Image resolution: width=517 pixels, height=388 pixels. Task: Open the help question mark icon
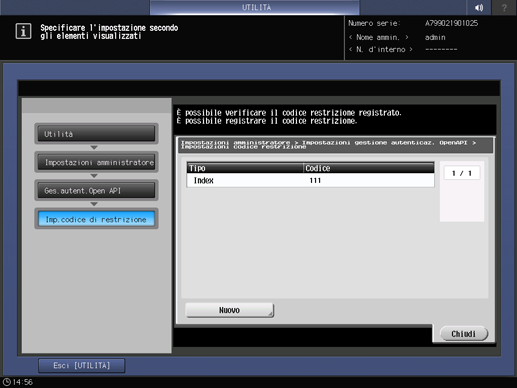(x=504, y=7)
